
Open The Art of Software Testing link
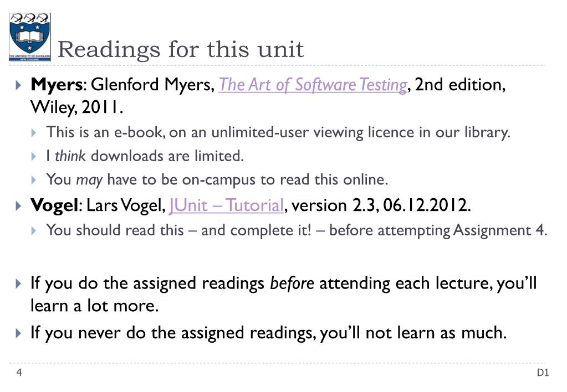click(313, 85)
